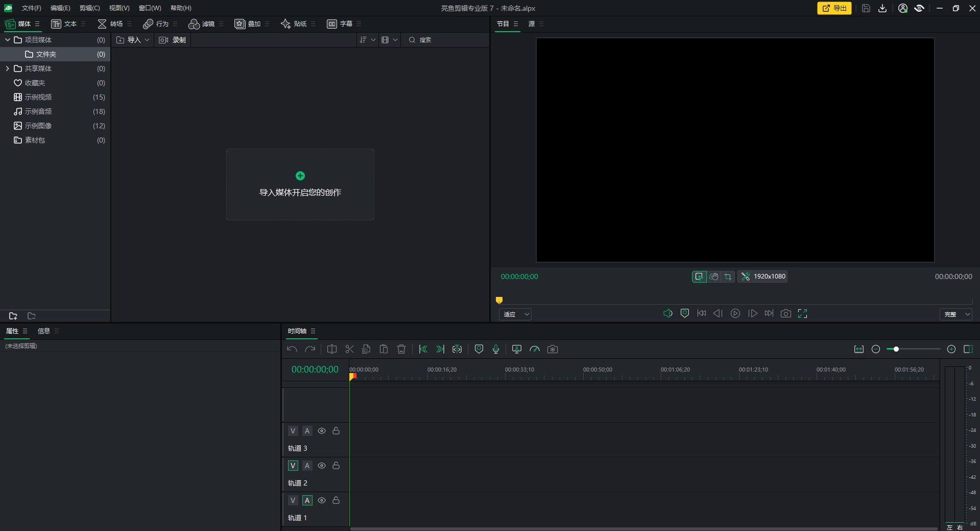The height and width of the screenshot is (531, 980).
Task: Open the 文件(F) menu
Action: pos(31,8)
